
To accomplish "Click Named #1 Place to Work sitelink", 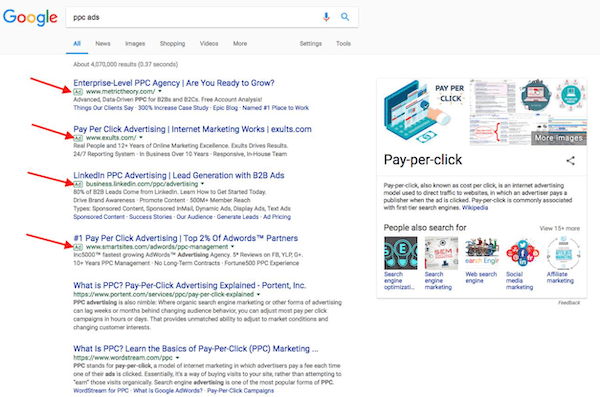I will click(x=276, y=108).
